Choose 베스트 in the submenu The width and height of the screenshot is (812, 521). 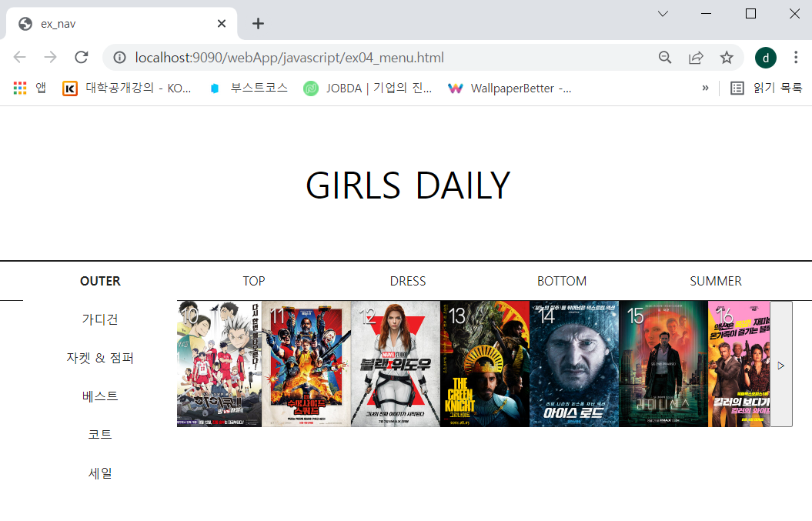click(x=101, y=396)
